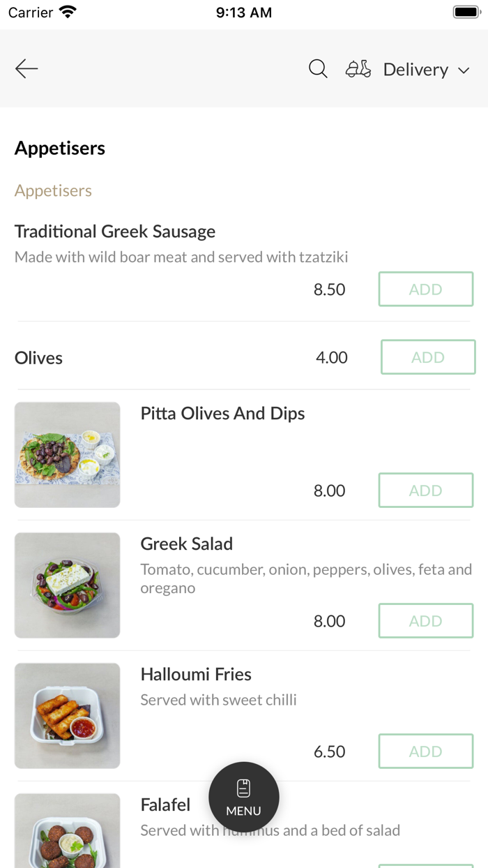Open the search magnifier icon
Viewport: 488px width, 868px height.
click(318, 68)
